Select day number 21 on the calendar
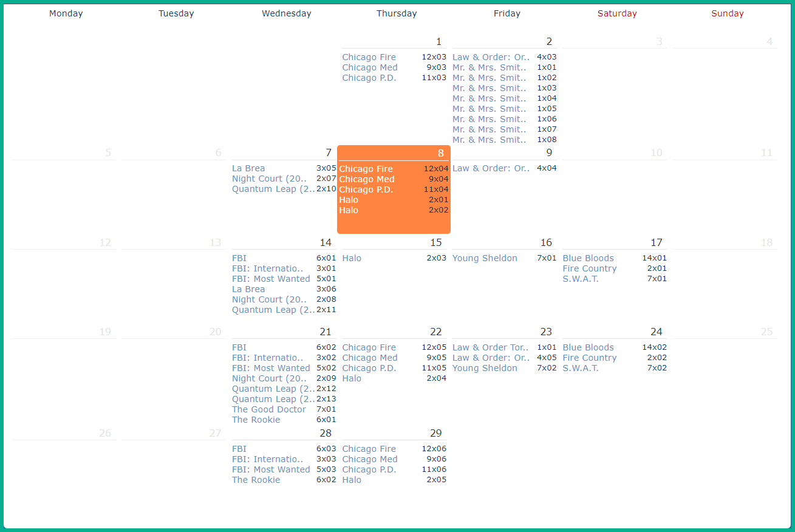The width and height of the screenshot is (795, 532). click(x=326, y=332)
